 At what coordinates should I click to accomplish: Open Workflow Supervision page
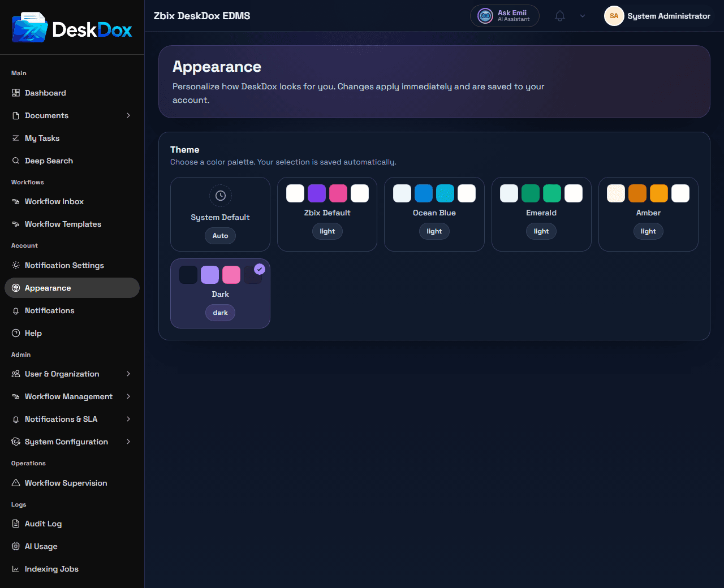72,483
